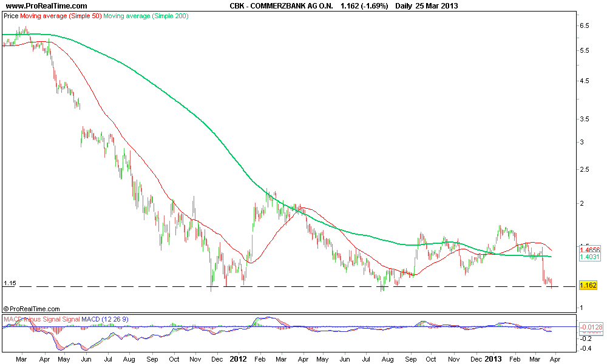Click the 3.5 price axis label
Image resolution: width=607 pixels, height=364 pixels.
[585, 119]
